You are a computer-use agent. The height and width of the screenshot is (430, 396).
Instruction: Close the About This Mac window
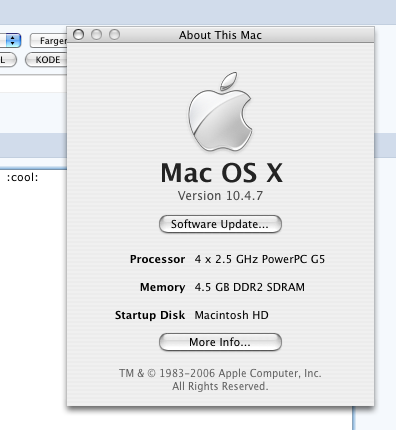point(78,34)
